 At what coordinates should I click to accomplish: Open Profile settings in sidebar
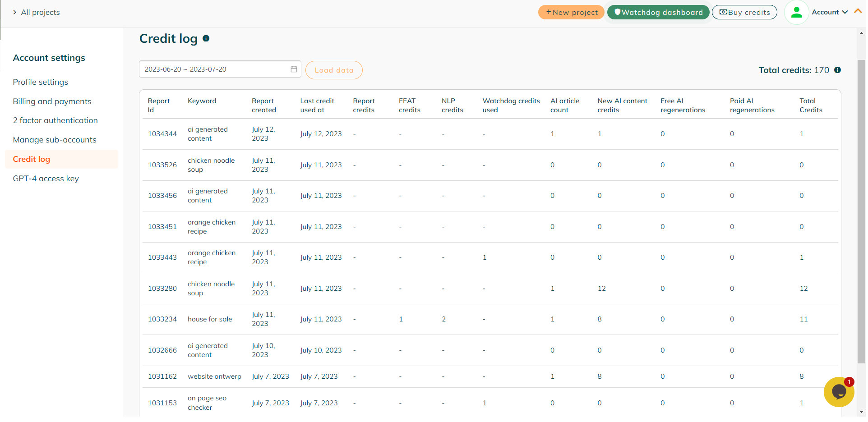coord(41,82)
